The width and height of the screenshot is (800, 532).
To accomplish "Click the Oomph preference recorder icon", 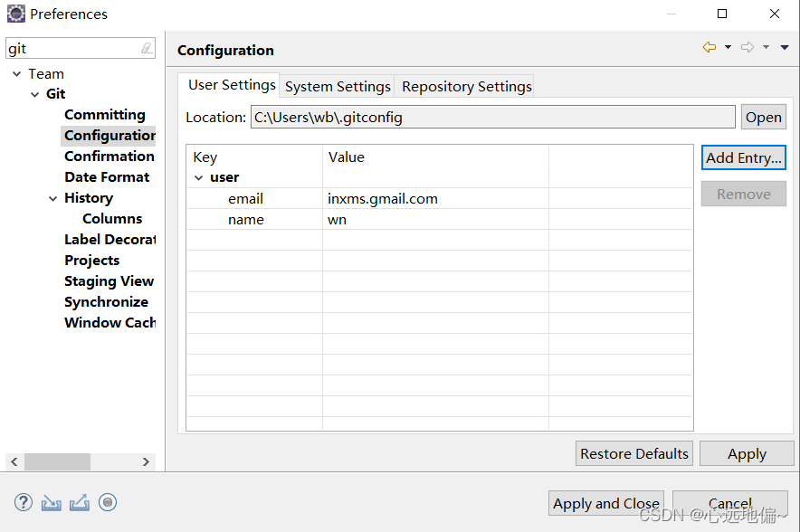I will pyautogui.click(x=108, y=502).
